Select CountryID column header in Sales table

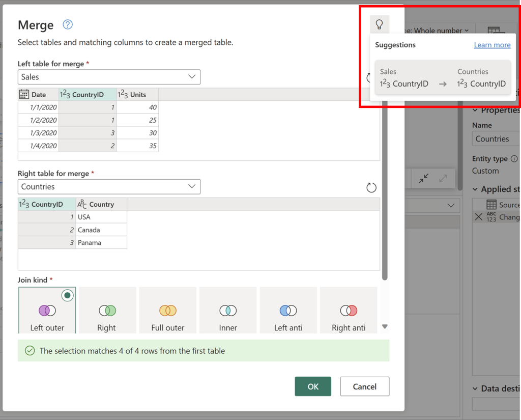(x=88, y=95)
